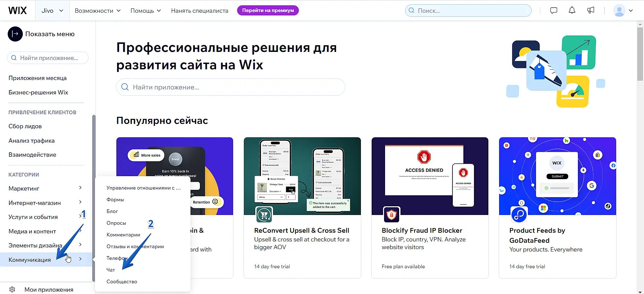The image size is (644, 294).
Task: Select Комментарии in the submenu
Action: [x=123, y=235]
